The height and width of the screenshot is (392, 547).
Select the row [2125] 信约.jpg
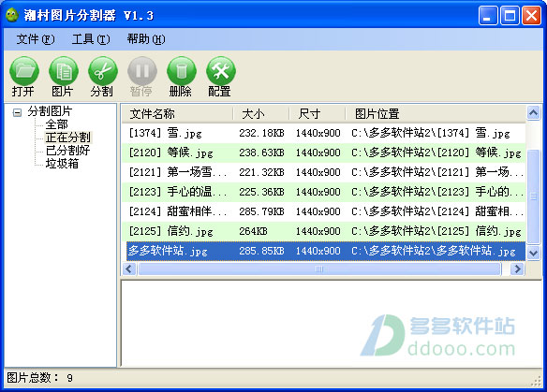(324, 231)
